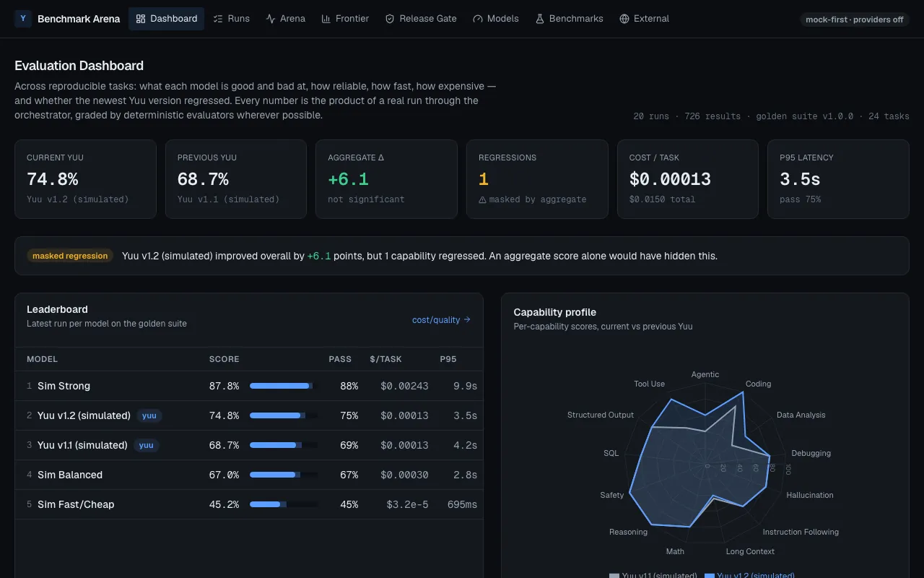Click the Benchmarks flask icon

pyautogui.click(x=540, y=19)
